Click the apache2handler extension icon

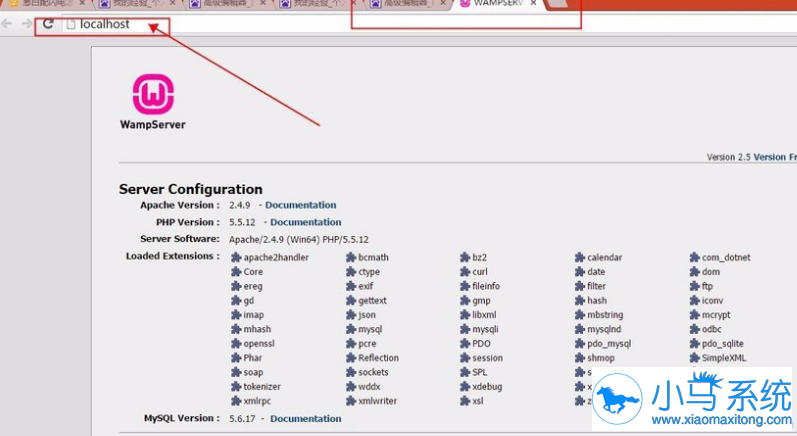[236, 257]
